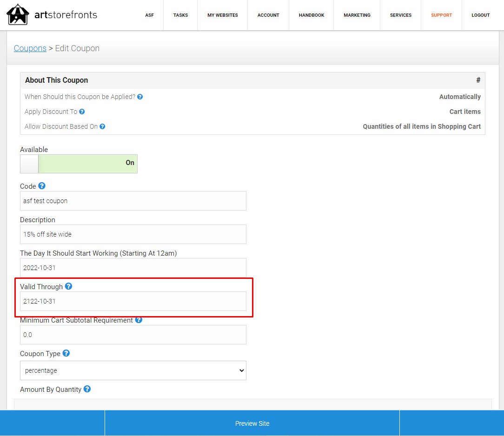Open help icon beside Apply Discount To

point(82,112)
